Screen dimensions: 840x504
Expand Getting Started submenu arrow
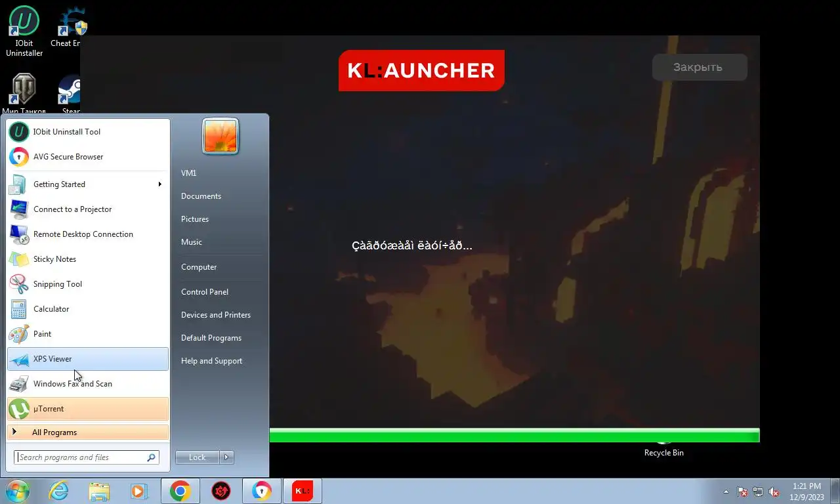pos(159,184)
